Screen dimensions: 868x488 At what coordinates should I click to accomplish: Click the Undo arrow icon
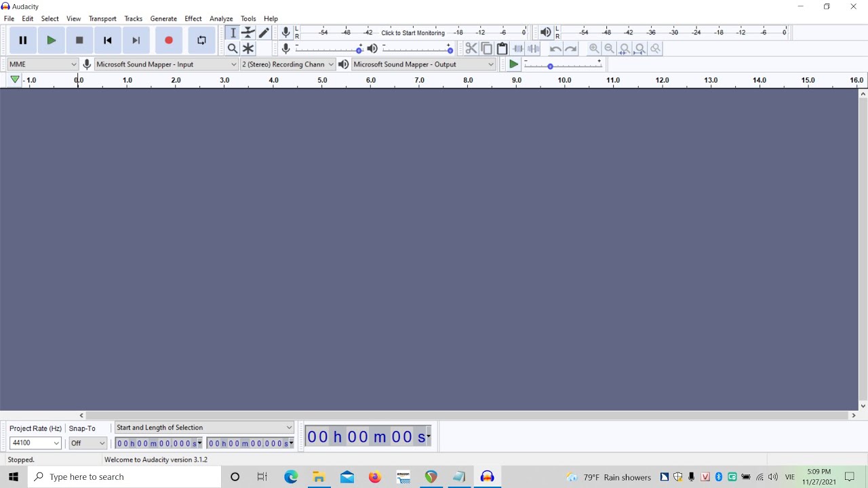pos(555,49)
